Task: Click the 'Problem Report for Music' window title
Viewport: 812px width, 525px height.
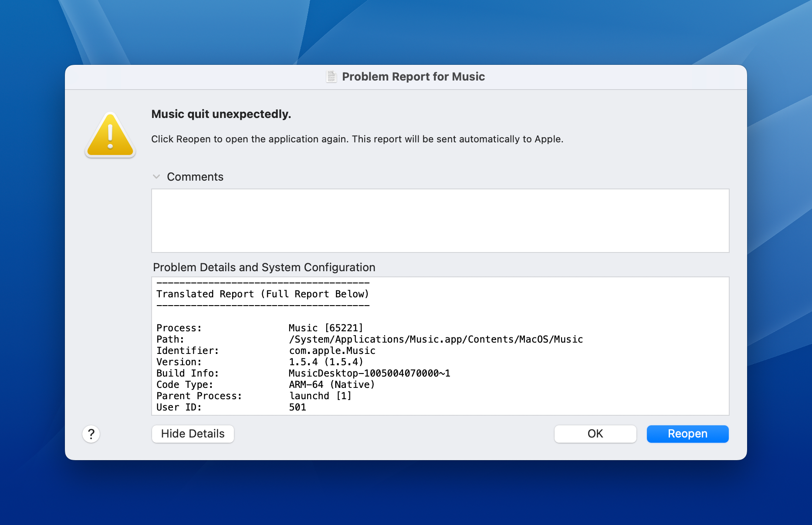Action: (413, 77)
